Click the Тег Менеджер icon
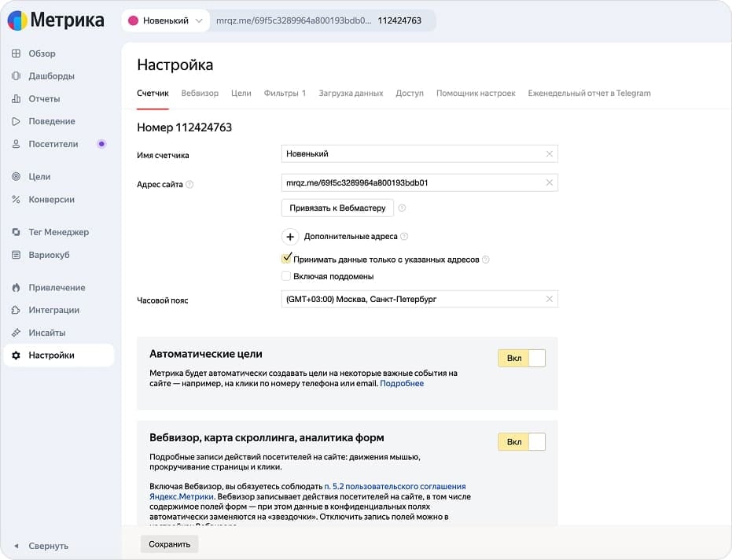 pyautogui.click(x=16, y=232)
